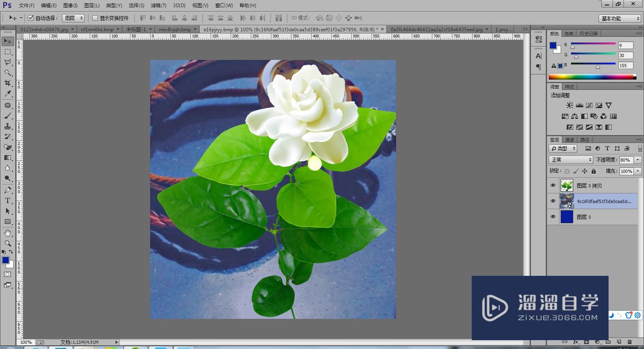Toggle lock position for layer
The image size is (644, 349).
(x=584, y=171)
